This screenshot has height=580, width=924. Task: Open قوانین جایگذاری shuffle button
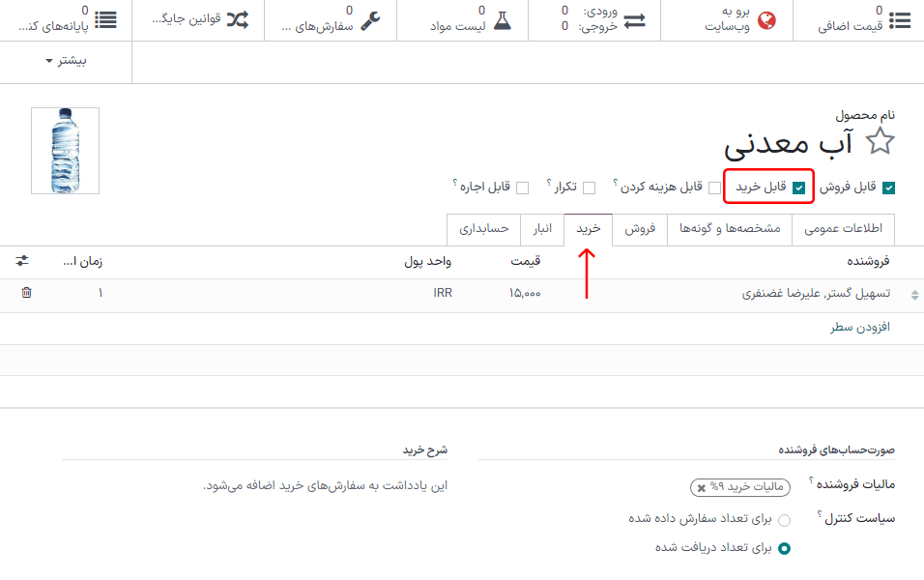tap(198, 20)
